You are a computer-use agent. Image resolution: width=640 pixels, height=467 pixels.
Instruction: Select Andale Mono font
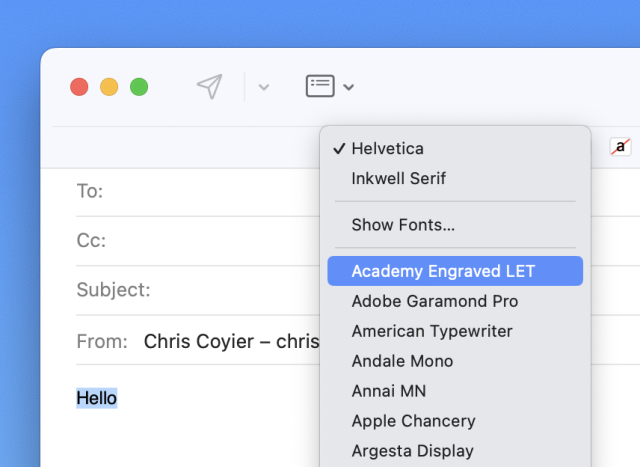pyautogui.click(x=402, y=361)
